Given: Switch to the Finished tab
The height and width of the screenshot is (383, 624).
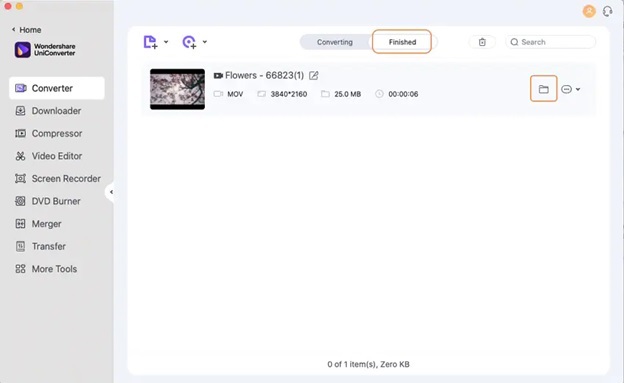Looking at the screenshot, I should [402, 42].
